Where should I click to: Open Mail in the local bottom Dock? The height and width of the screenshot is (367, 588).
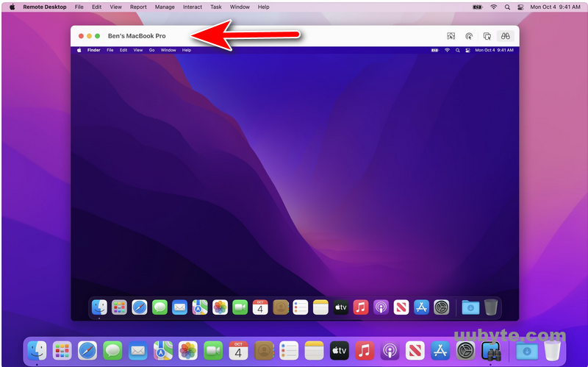coord(137,351)
